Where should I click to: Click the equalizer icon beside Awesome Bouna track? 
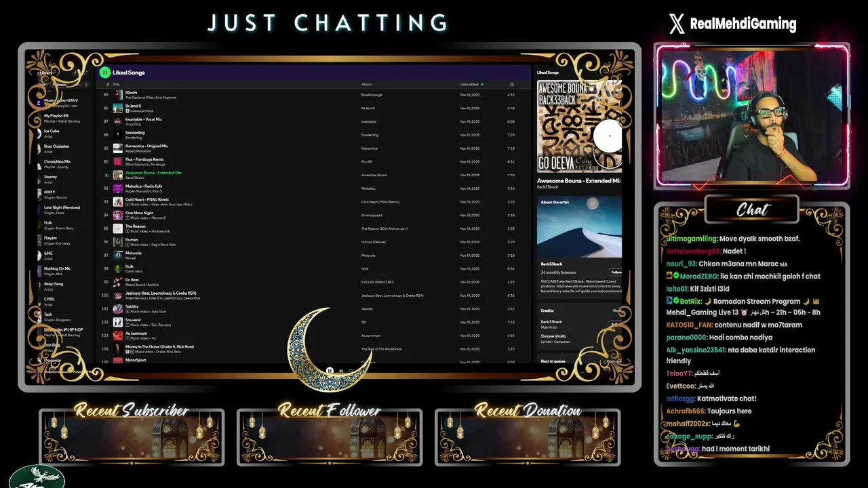[106, 175]
